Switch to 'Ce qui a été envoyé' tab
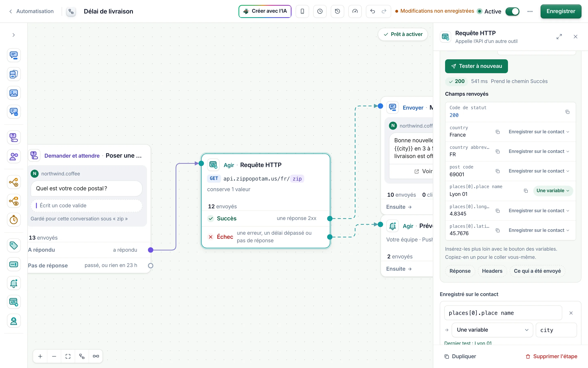This screenshot has width=588, height=368. click(x=537, y=271)
